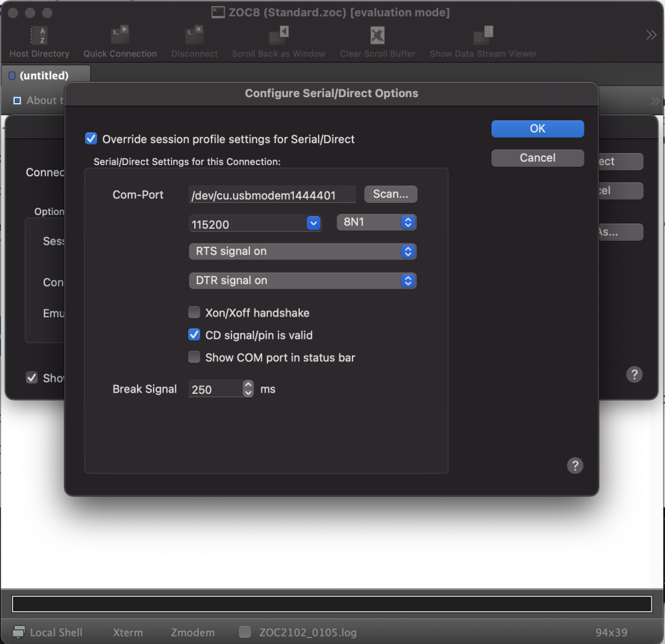Image resolution: width=665 pixels, height=644 pixels.
Task: Open the Host Directory toolbar icon
Action: coord(39,35)
